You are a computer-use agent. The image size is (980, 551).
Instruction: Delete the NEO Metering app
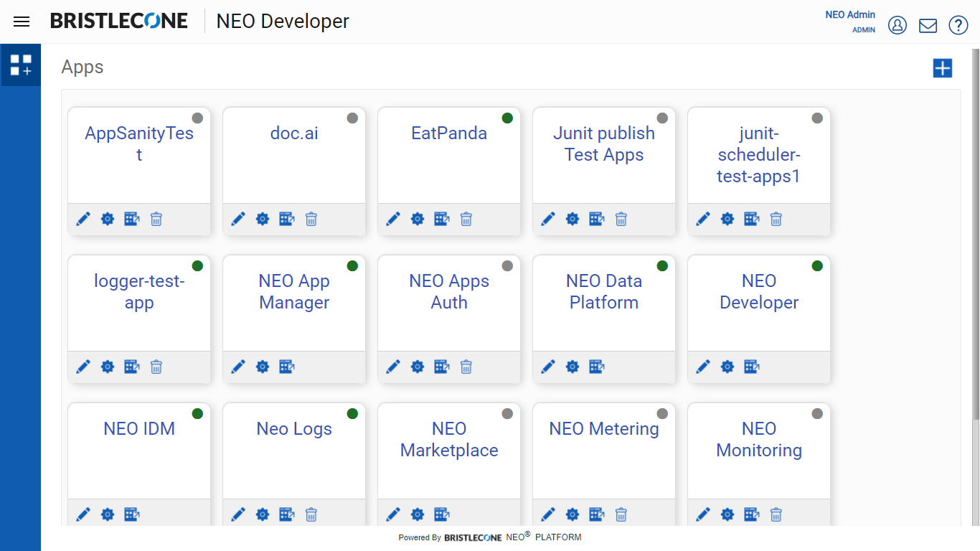[621, 514]
